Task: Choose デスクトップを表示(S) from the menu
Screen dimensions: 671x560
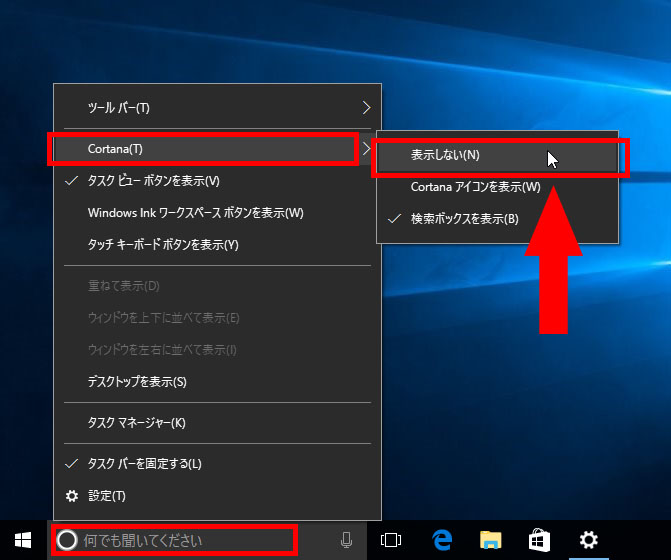Action: (x=217, y=382)
